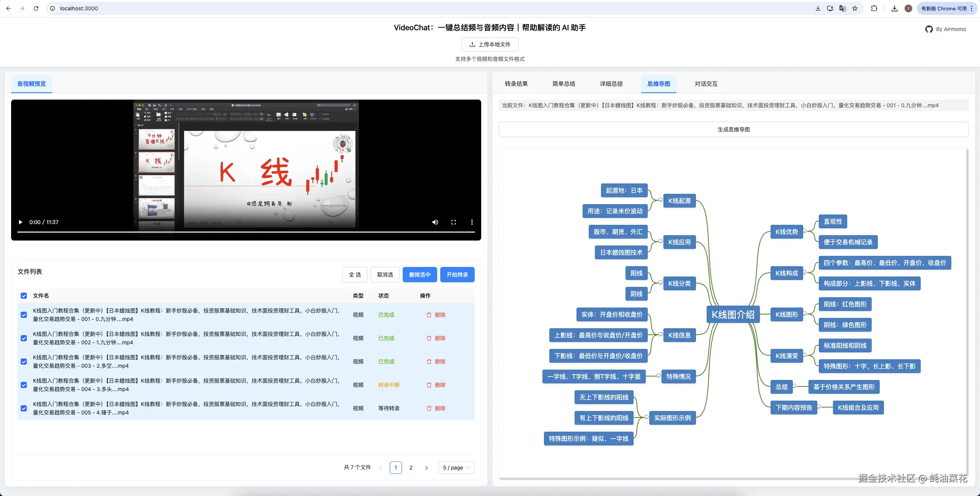Toggle the select-all checkbox in the file list header
The image size is (980, 496).
click(x=23, y=296)
